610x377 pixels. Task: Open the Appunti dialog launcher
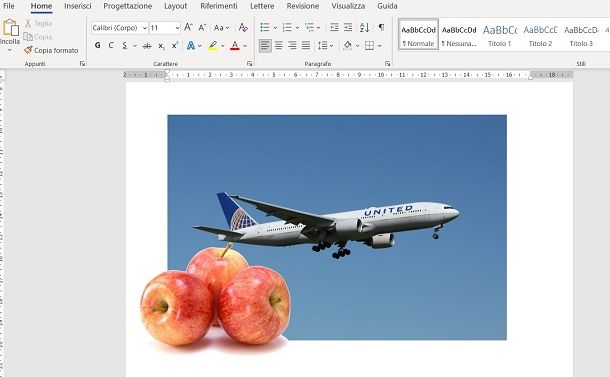tap(82, 63)
